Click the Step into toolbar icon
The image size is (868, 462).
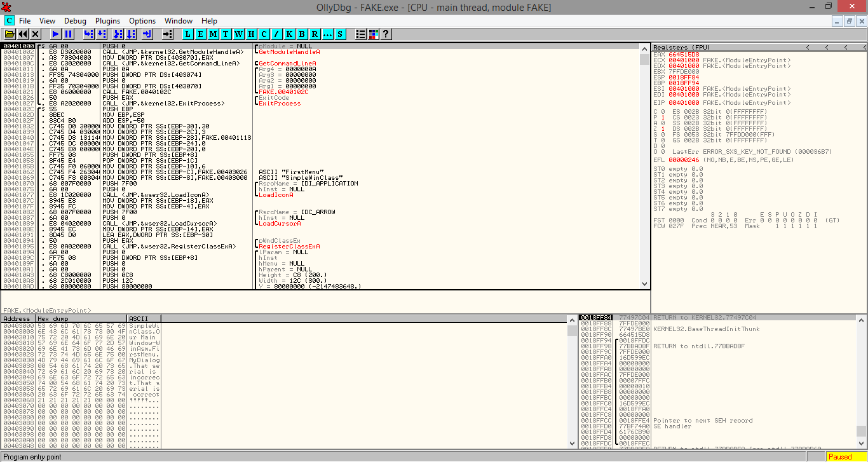click(x=89, y=34)
